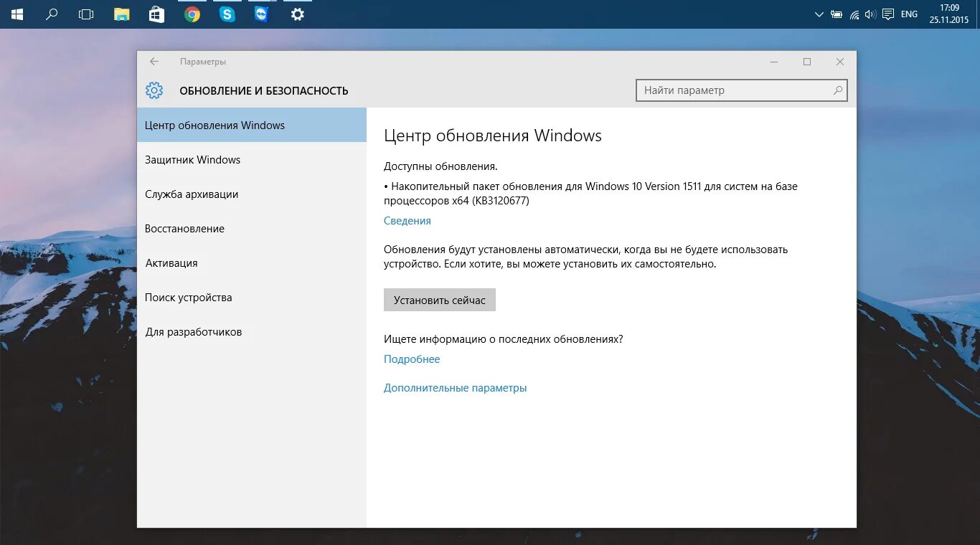Open Сведения link for KB3120677
The width and height of the screenshot is (980, 545).
click(x=407, y=221)
